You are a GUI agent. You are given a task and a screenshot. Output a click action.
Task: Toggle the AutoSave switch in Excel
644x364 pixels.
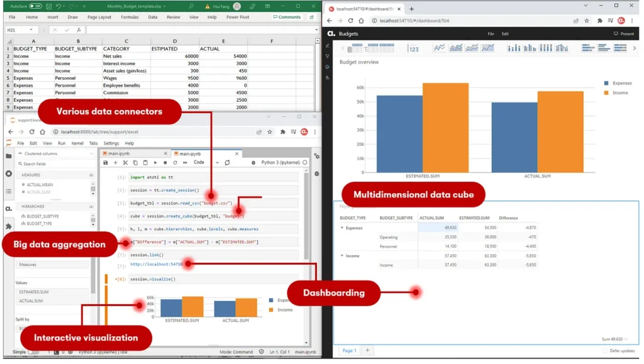[35, 6]
